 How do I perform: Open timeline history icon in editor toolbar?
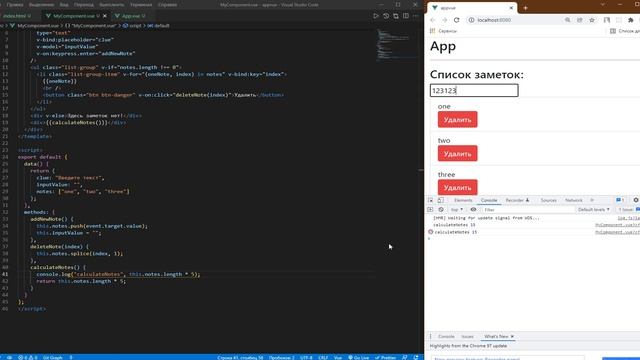pos(386,16)
